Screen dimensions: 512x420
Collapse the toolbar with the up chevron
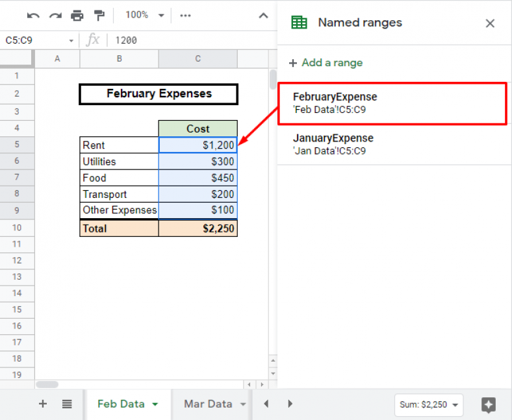click(x=263, y=15)
